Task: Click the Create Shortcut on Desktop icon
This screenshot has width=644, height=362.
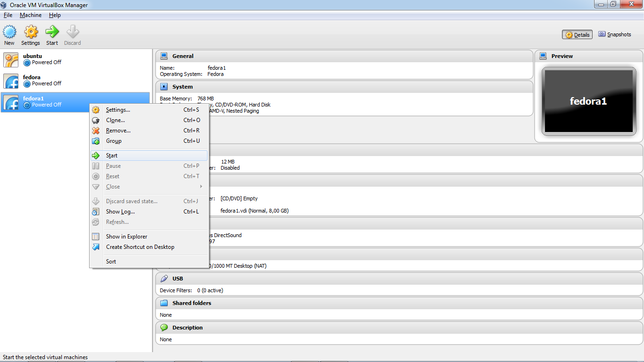Action: pos(96,247)
